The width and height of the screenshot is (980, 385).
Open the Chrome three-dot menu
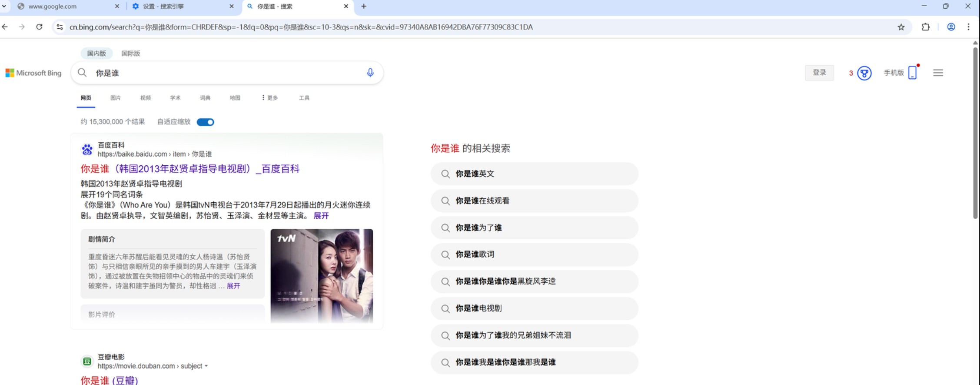(x=968, y=27)
